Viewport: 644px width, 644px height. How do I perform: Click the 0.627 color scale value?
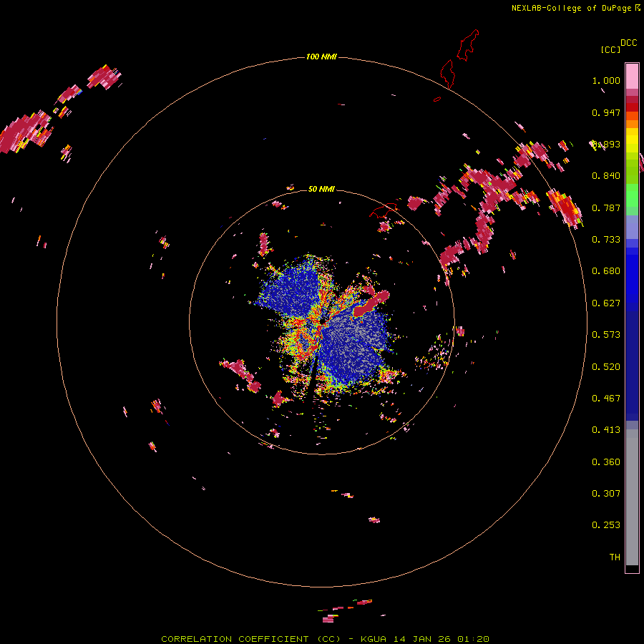pyautogui.click(x=606, y=303)
